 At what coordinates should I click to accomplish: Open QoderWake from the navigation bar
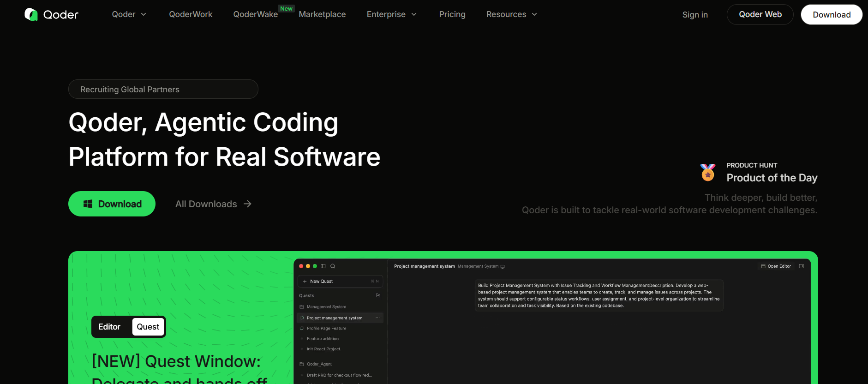pyautogui.click(x=256, y=14)
